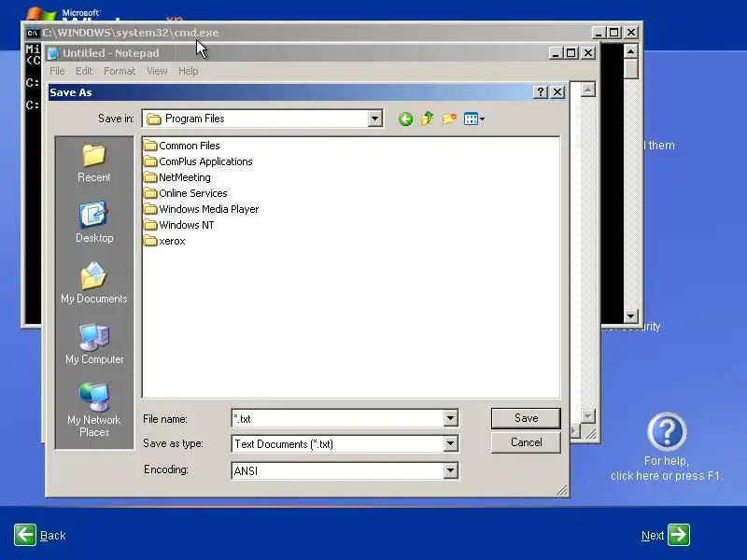Select the Online Services folder icon
Viewport: 747px width, 560px height.
150,193
